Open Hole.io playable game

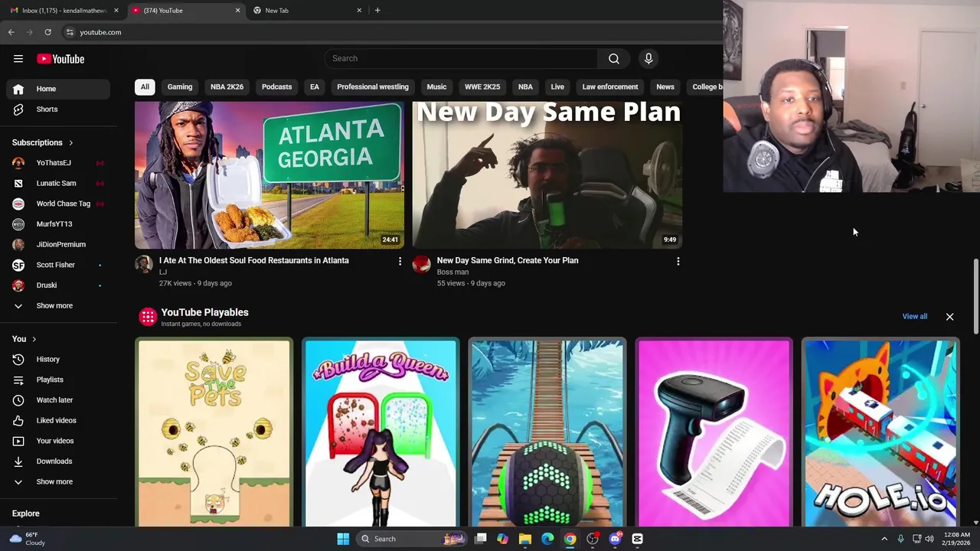(880, 433)
